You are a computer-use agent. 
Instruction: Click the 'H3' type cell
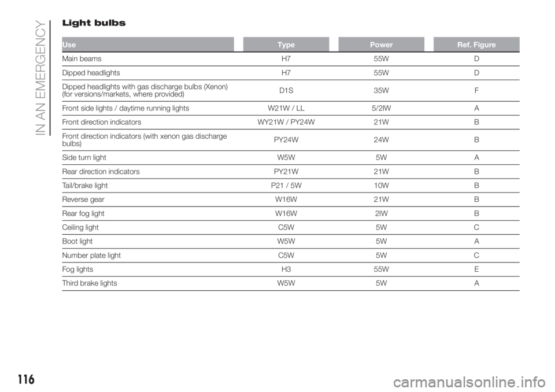pos(286,269)
